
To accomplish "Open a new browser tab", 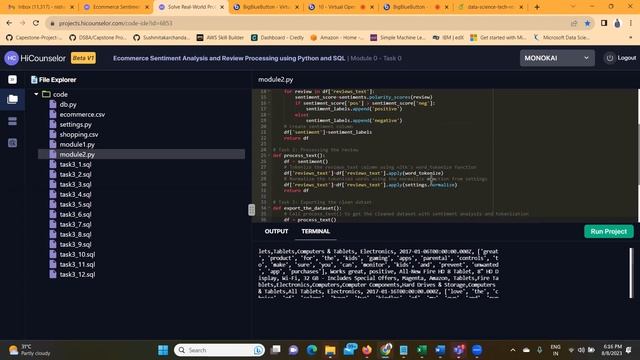I will tap(537, 7).
